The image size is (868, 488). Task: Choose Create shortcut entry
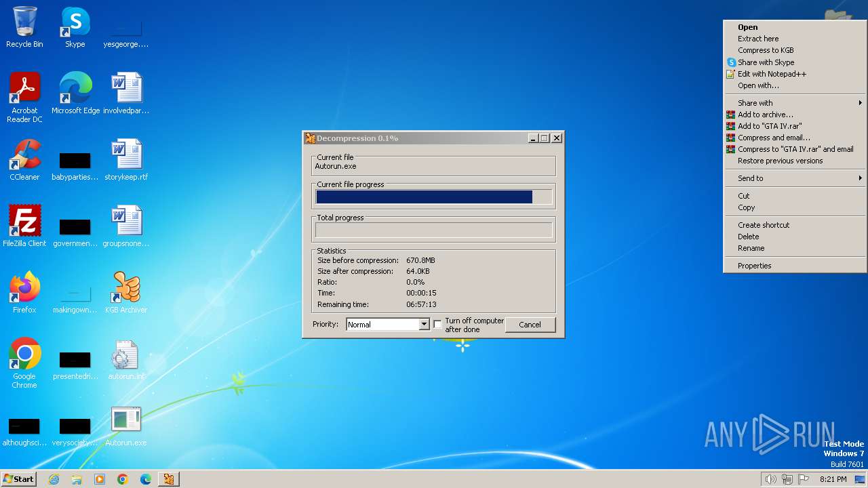[x=795, y=225]
